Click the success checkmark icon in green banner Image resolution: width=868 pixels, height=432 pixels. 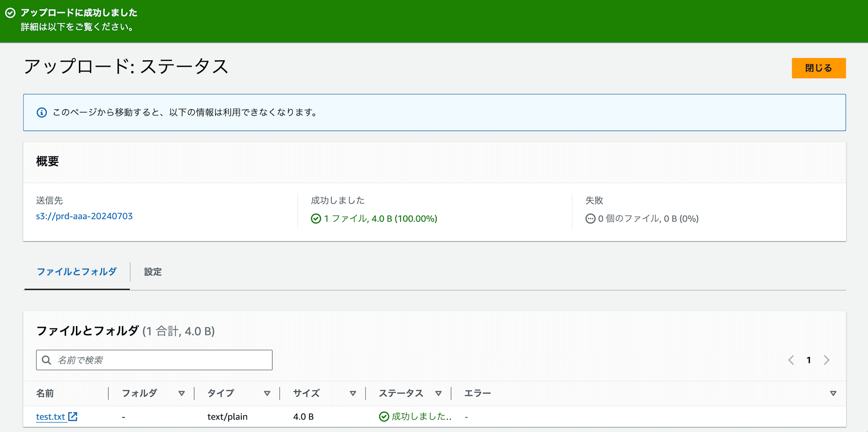[x=10, y=13]
